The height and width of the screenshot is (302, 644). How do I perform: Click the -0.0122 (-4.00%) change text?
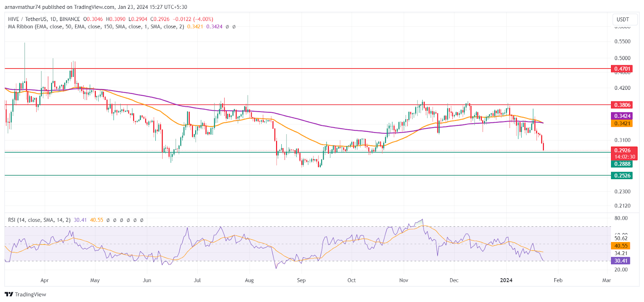193,19
